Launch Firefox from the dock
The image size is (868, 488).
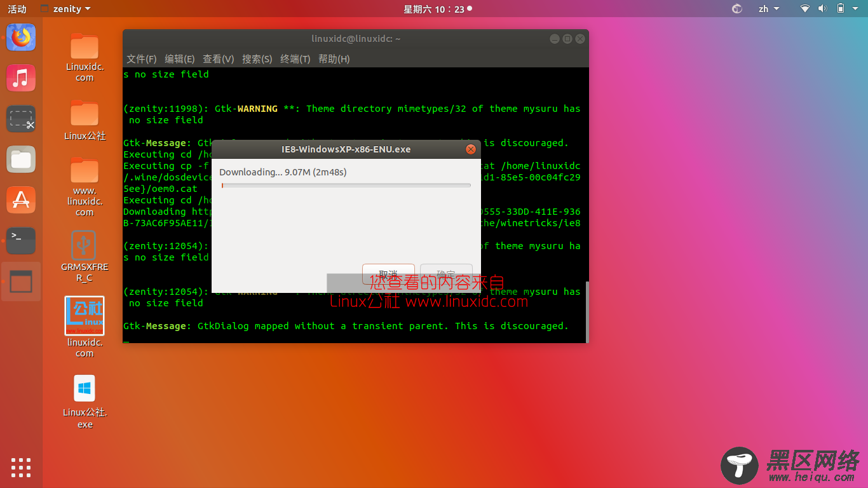tap(21, 37)
